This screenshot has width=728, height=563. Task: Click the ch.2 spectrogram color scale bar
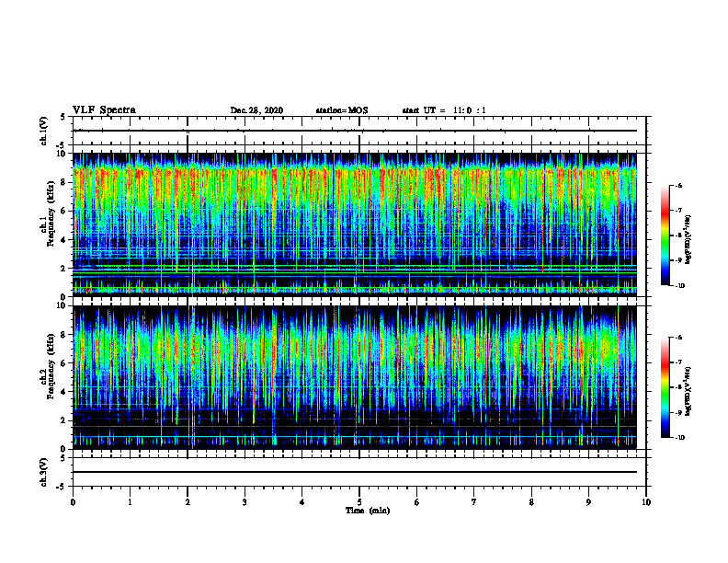665,387
